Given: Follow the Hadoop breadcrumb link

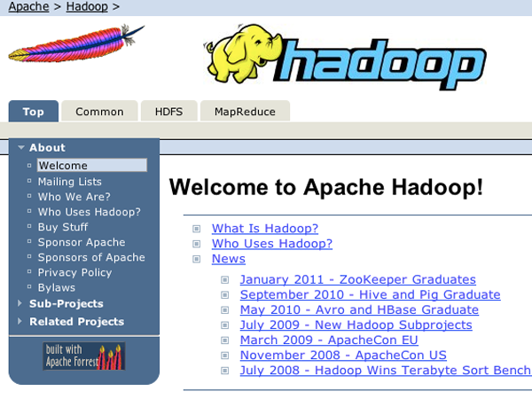Looking at the screenshot, I should (87, 6).
